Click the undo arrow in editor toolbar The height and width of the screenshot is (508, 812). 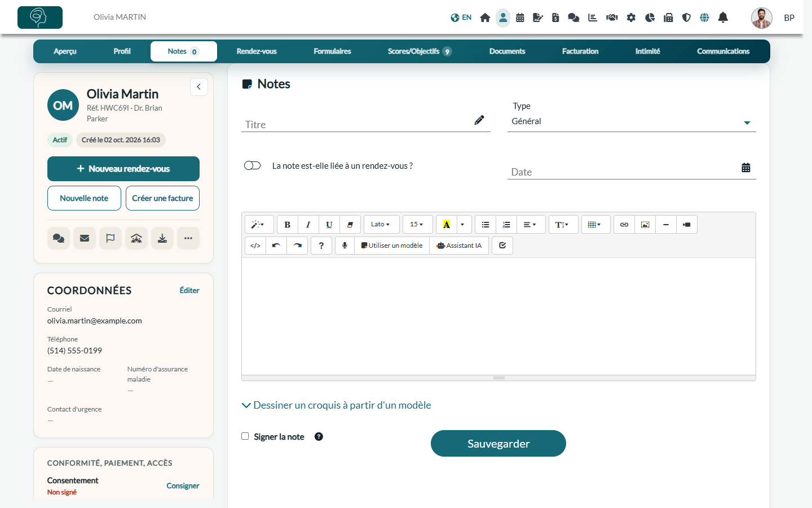(276, 246)
